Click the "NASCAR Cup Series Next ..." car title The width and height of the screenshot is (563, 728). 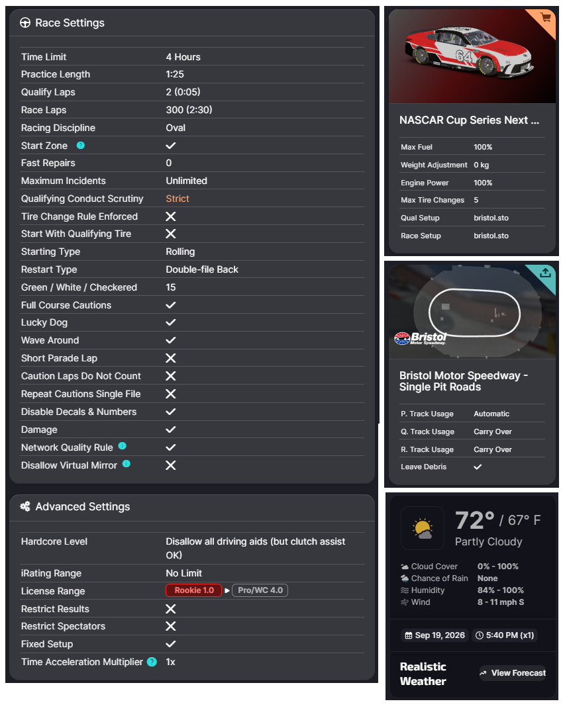[x=469, y=120]
